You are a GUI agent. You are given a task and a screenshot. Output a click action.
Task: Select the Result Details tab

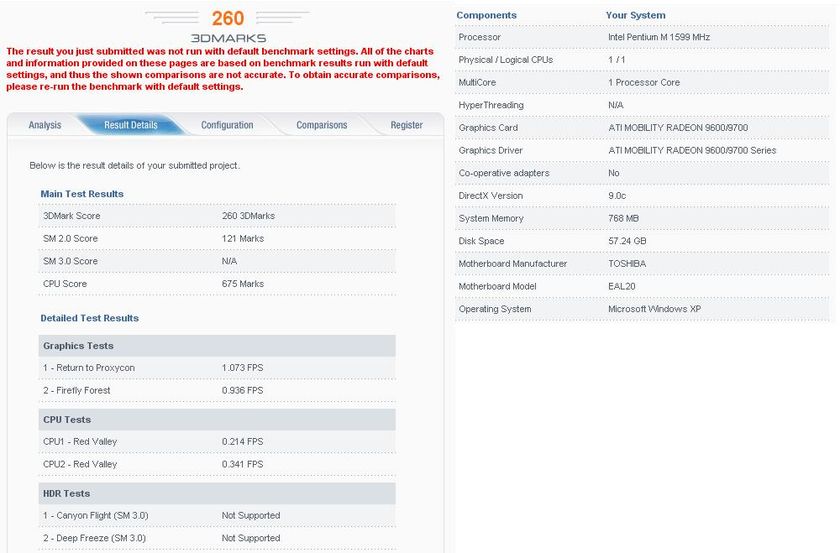coord(131,125)
